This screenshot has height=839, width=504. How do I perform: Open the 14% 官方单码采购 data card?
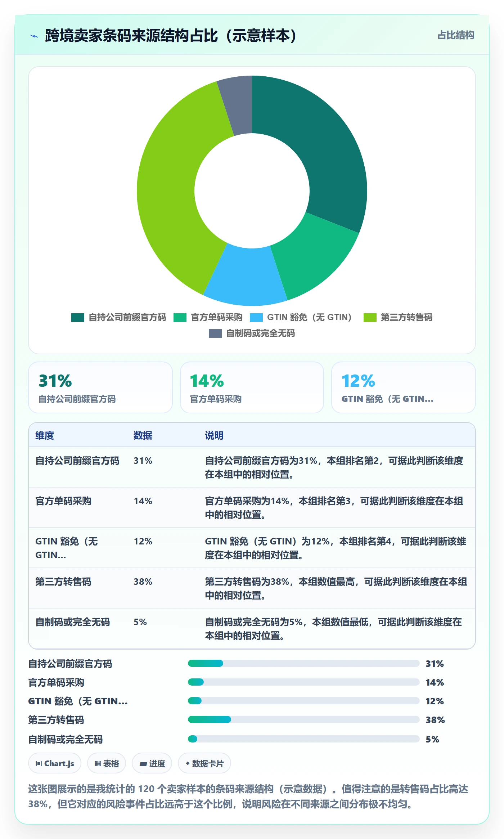[x=252, y=387]
